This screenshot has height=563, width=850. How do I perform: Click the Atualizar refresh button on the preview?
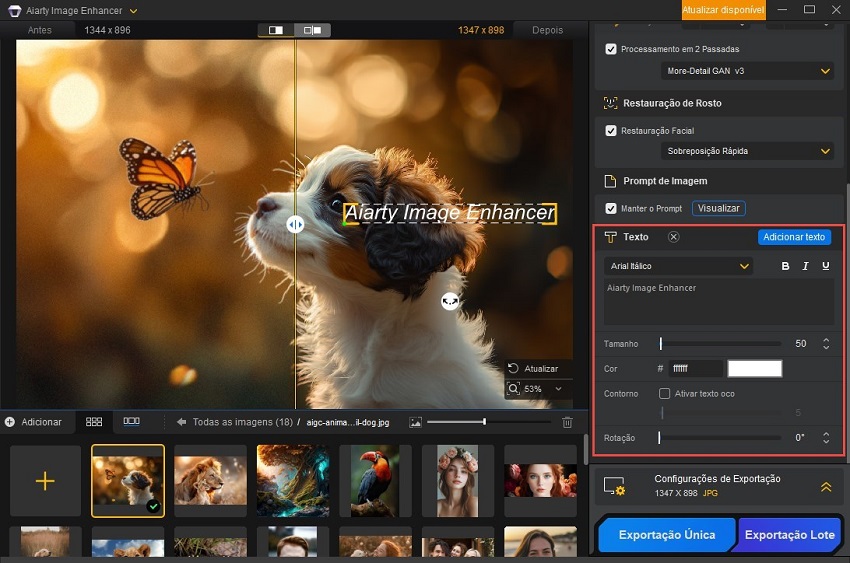click(533, 368)
